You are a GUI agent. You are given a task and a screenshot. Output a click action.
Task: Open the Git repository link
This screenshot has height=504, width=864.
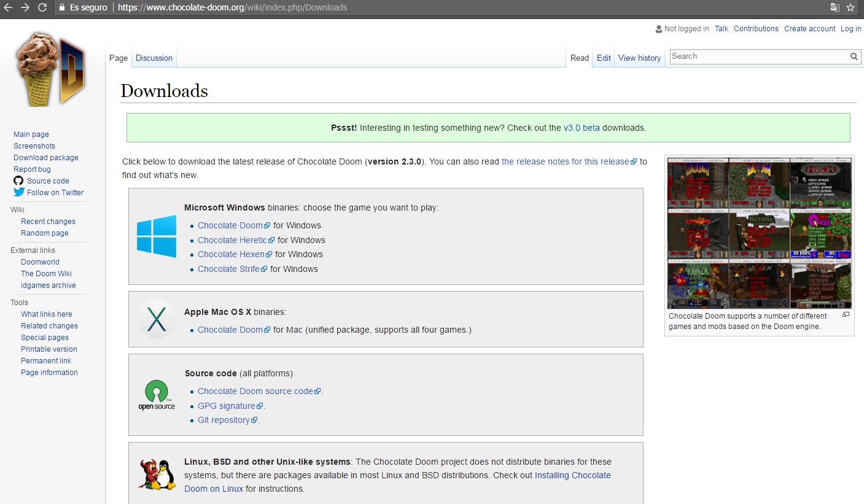227,420
